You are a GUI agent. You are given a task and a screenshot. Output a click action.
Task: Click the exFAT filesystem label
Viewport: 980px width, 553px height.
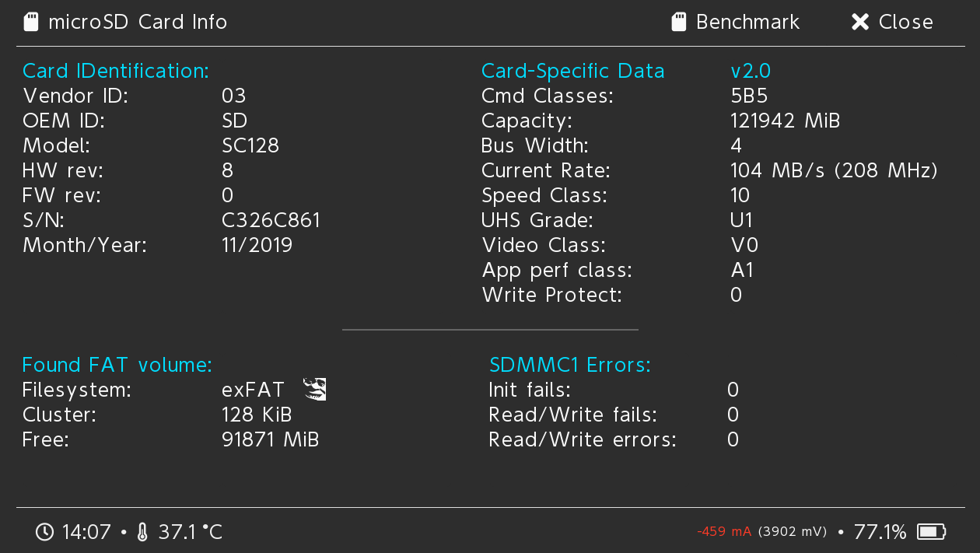point(253,389)
